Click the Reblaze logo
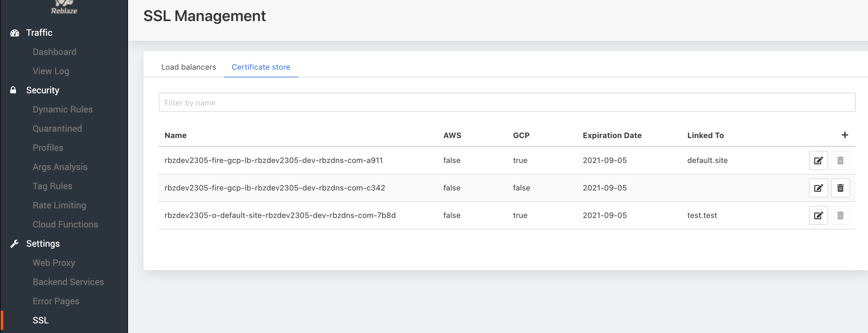This screenshot has height=333, width=868. coord(64,7)
